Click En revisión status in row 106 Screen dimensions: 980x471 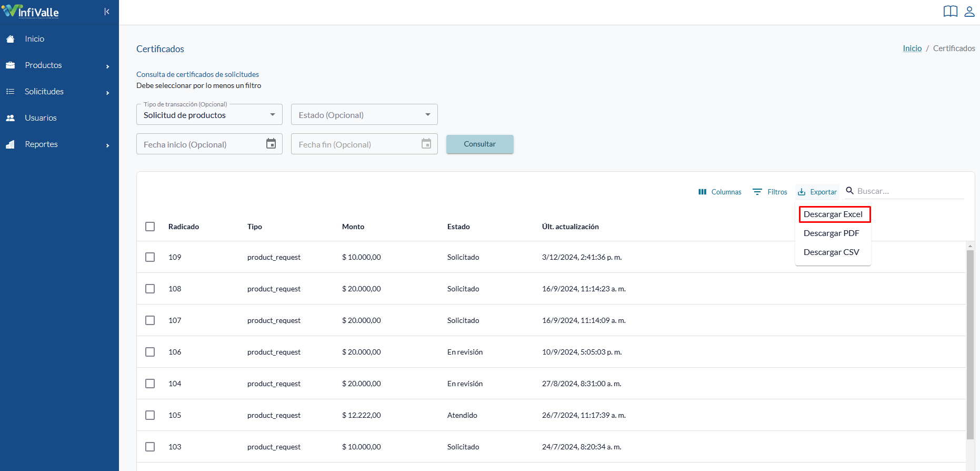465,352
